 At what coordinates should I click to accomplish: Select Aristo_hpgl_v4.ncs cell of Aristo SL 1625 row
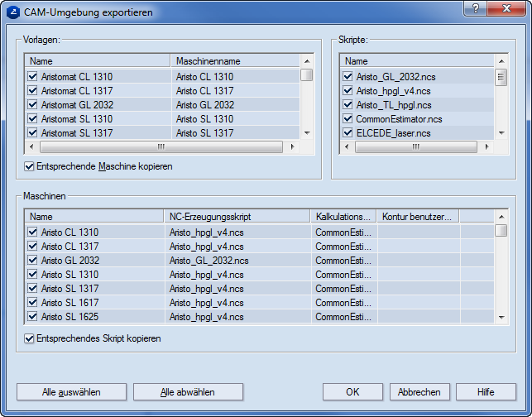pos(237,317)
